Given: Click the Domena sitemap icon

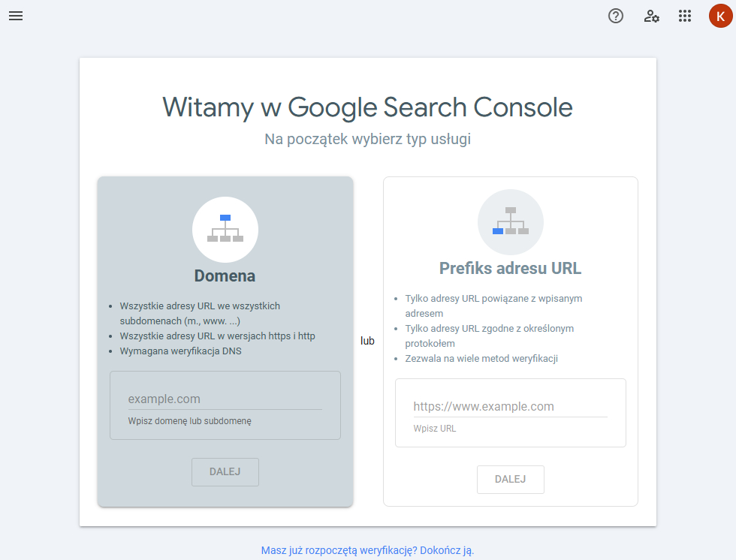Looking at the screenshot, I should pyautogui.click(x=225, y=229).
